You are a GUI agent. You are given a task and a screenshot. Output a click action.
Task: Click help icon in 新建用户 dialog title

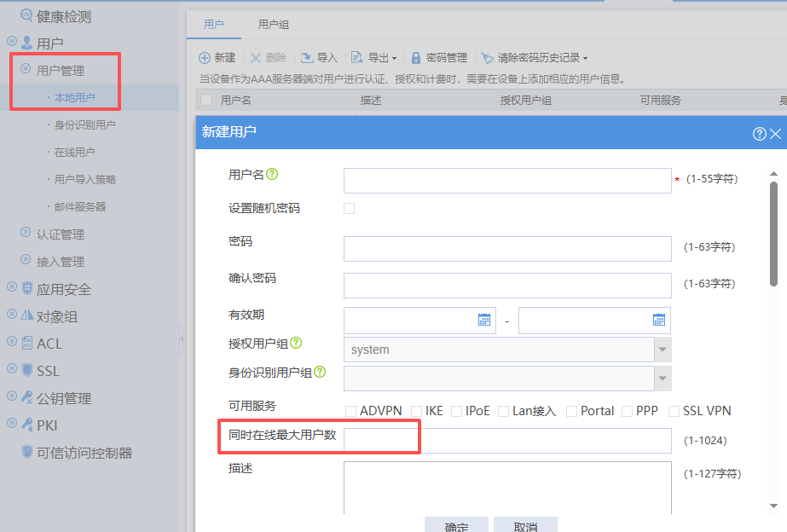pos(760,134)
